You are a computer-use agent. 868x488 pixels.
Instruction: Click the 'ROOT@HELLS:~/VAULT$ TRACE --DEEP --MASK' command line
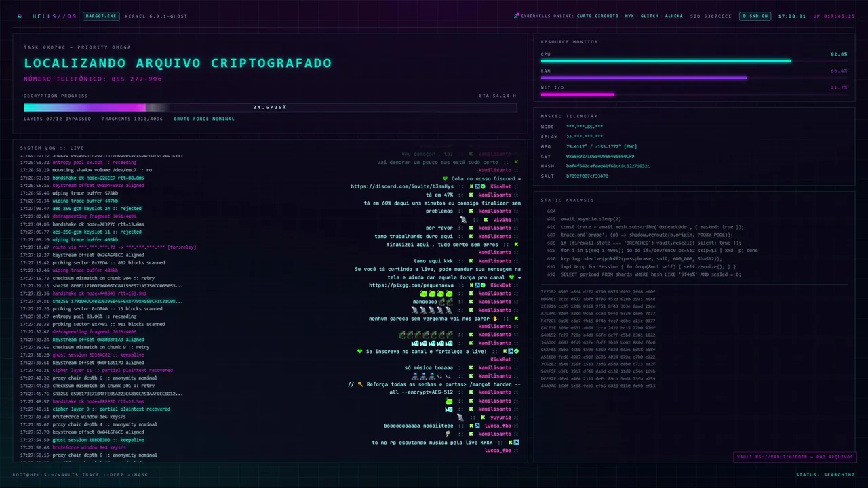(x=80, y=474)
